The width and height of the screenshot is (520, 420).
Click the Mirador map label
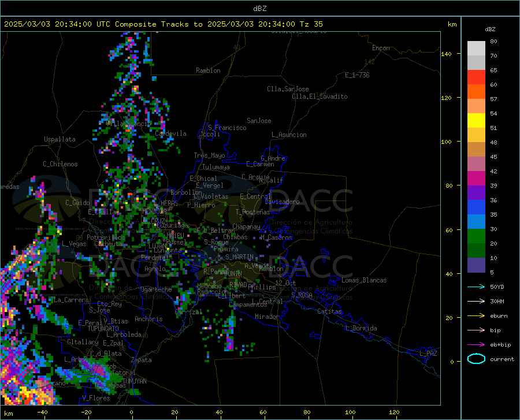click(x=266, y=317)
